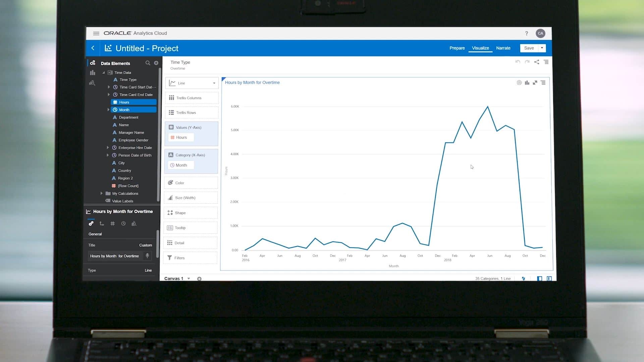
Task: Expand the My Calculations folder
Action: [102, 193]
